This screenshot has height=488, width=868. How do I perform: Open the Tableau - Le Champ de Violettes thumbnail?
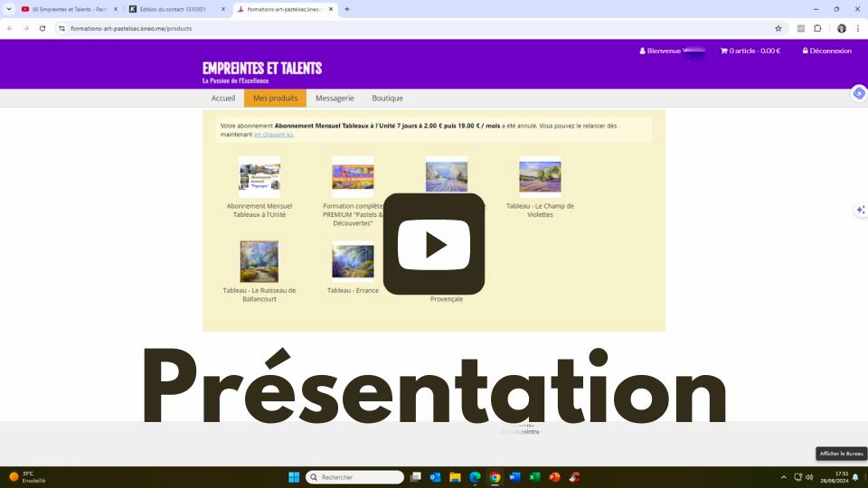tap(540, 177)
